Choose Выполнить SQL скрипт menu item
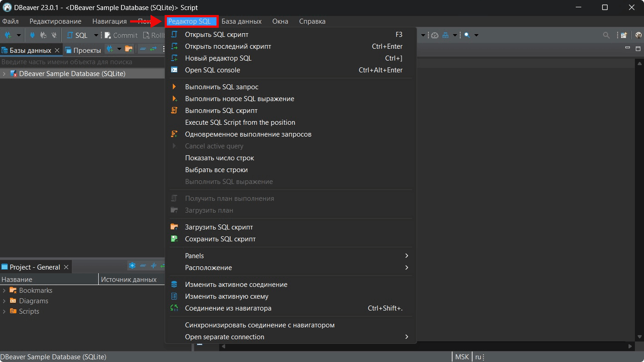 tap(291, 110)
